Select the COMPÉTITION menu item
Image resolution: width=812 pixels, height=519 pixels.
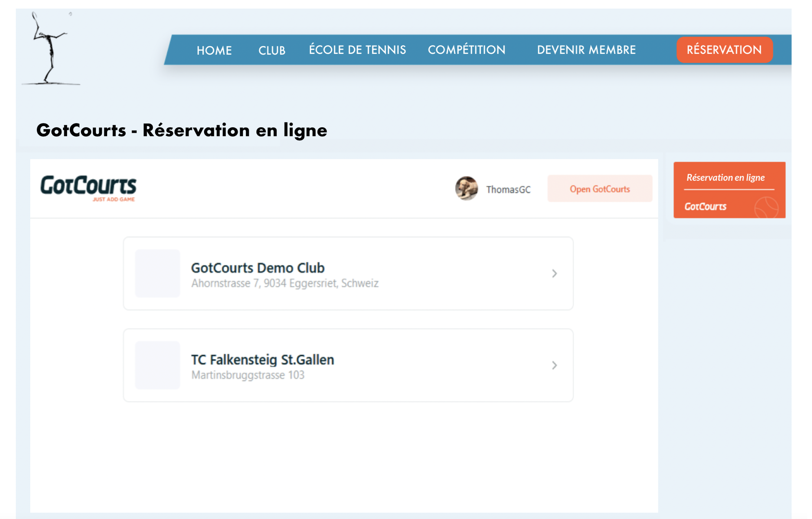467,49
